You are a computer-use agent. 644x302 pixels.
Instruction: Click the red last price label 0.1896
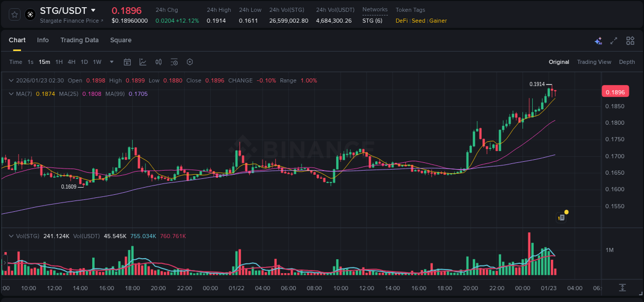615,91
